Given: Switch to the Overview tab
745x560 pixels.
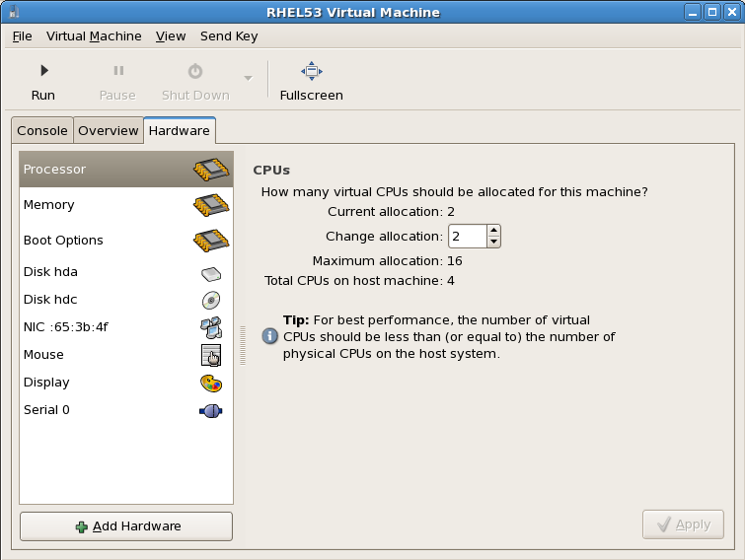Looking at the screenshot, I should (x=109, y=131).
